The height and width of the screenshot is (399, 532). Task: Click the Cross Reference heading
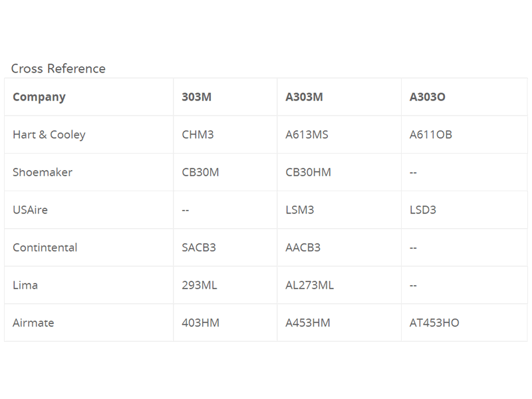[x=58, y=68]
